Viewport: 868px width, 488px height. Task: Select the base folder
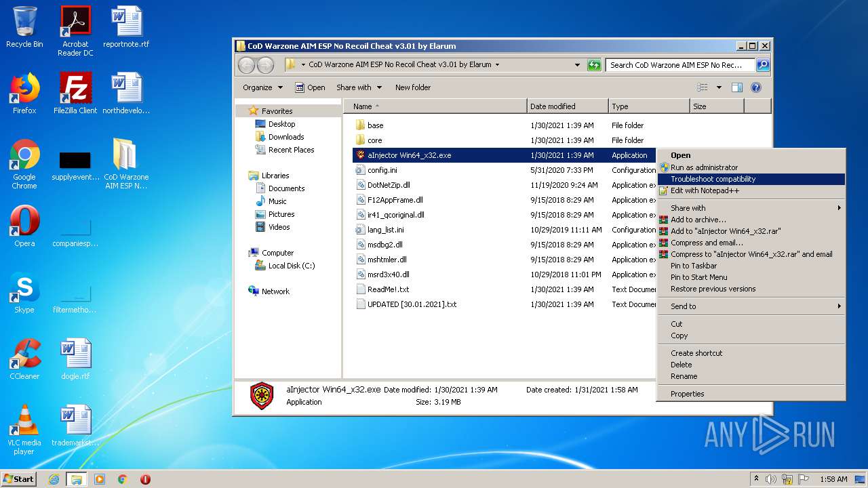point(375,125)
